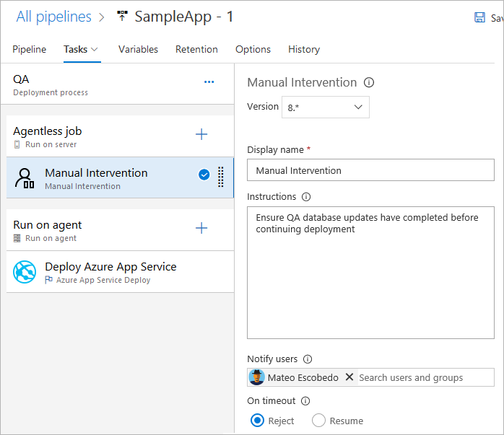Viewport: 504px width, 435px height.
Task: Click the Mateo Escobedo name chip
Action: click(303, 377)
